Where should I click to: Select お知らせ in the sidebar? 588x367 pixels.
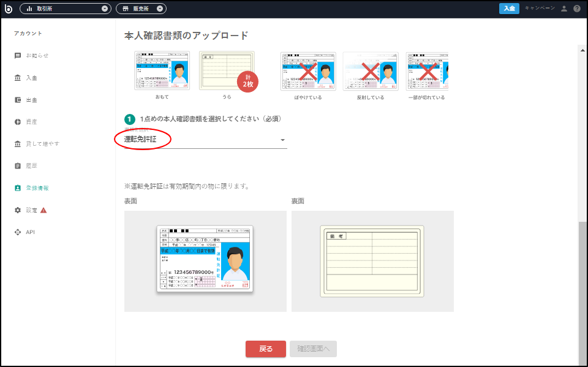coord(37,56)
